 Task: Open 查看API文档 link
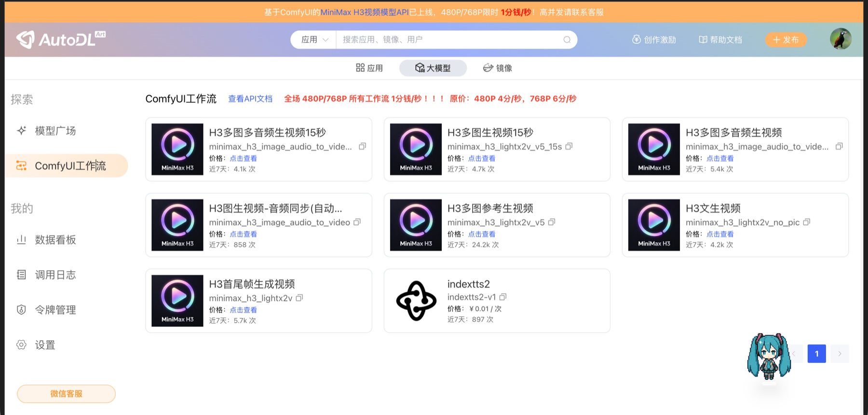(250, 98)
